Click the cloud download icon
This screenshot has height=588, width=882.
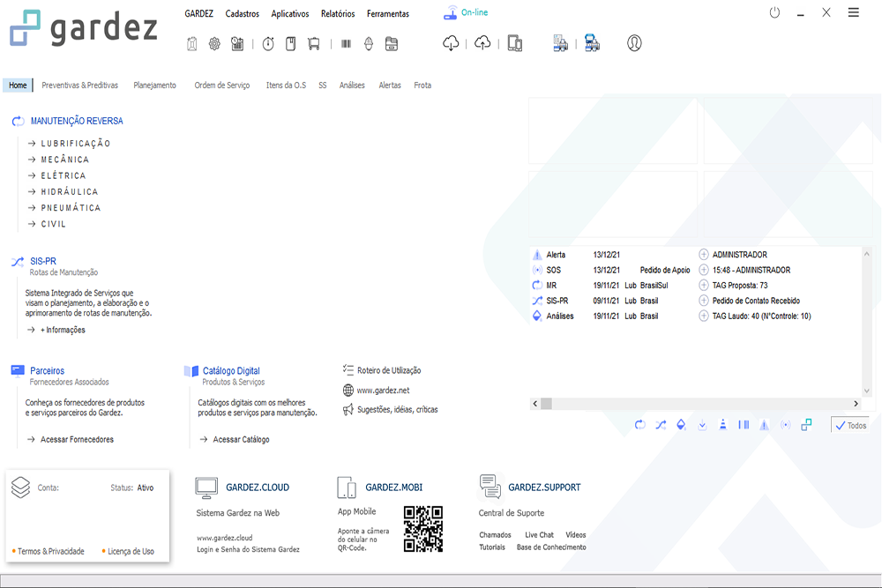(451, 42)
